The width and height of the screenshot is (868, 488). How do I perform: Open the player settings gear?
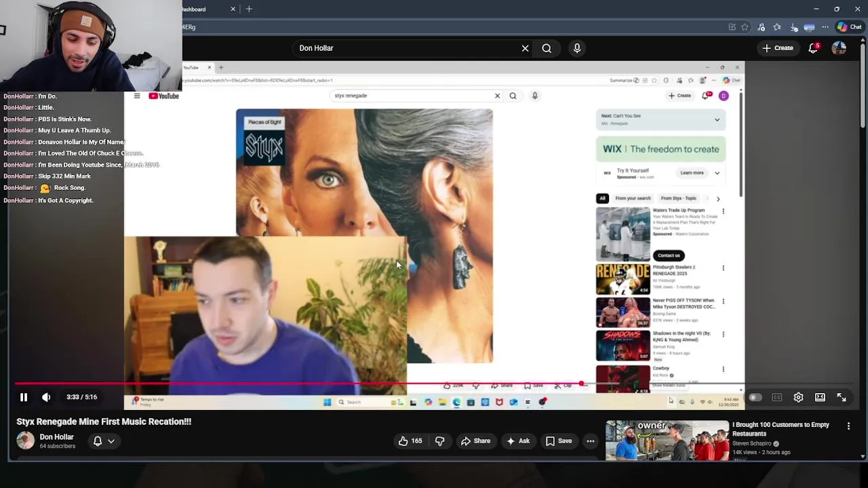798,397
